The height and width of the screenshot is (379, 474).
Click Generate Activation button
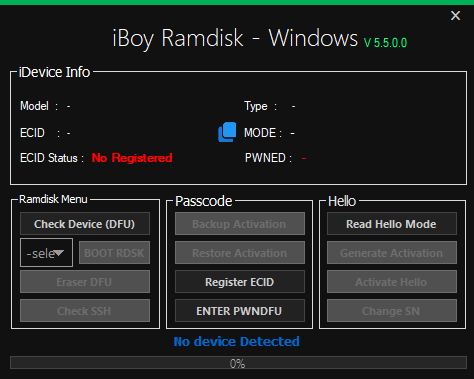392,253
